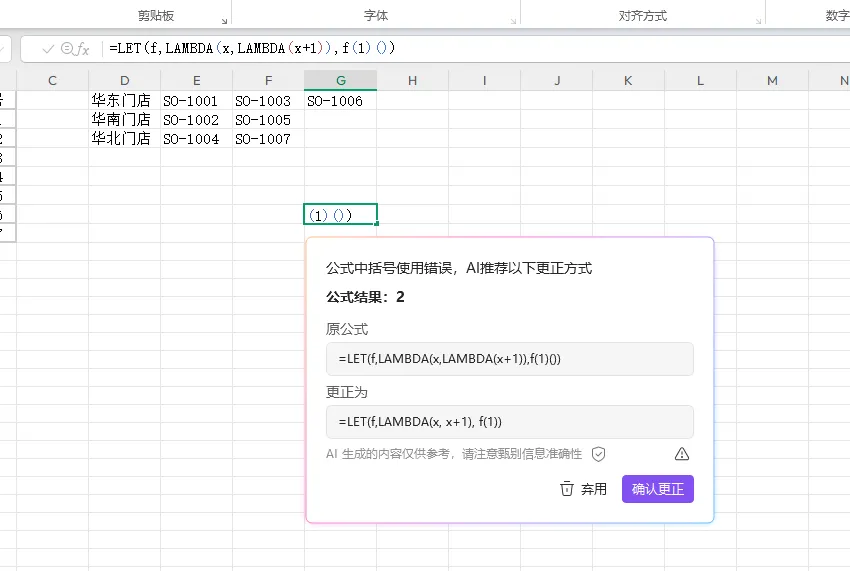
Task: Select column D header
Action: tap(125, 81)
